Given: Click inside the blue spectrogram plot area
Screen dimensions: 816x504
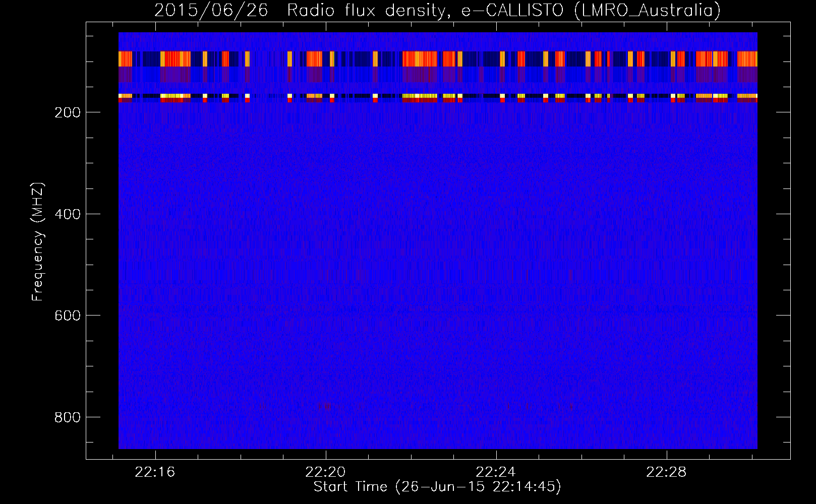Looking at the screenshot, I should coord(438,240).
